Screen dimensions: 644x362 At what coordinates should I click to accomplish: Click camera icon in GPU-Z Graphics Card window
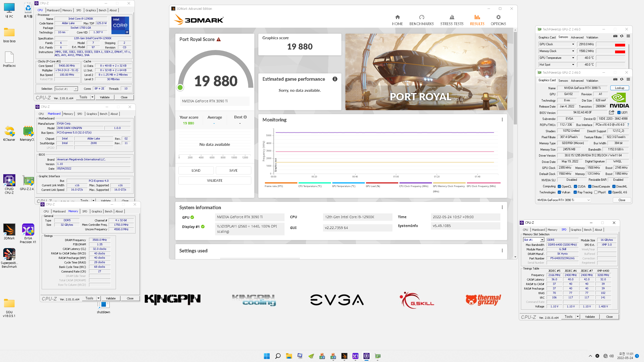pyautogui.click(x=615, y=79)
